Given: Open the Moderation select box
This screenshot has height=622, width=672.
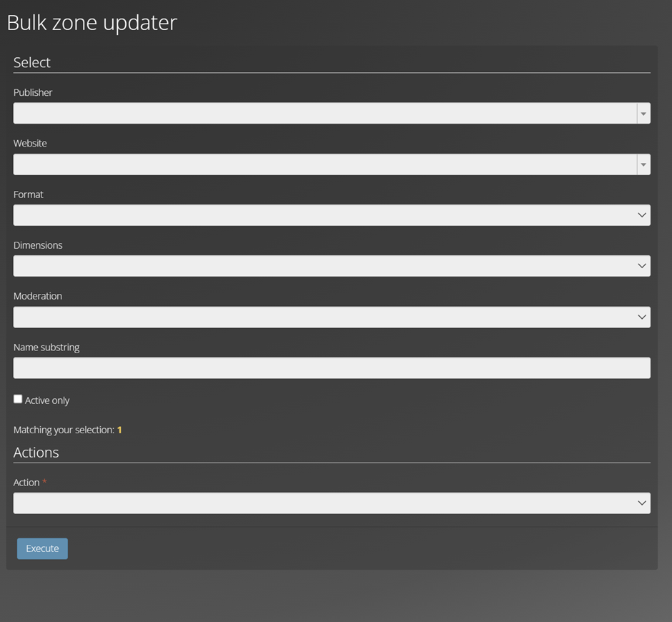Looking at the screenshot, I should [x=332, y=317].
